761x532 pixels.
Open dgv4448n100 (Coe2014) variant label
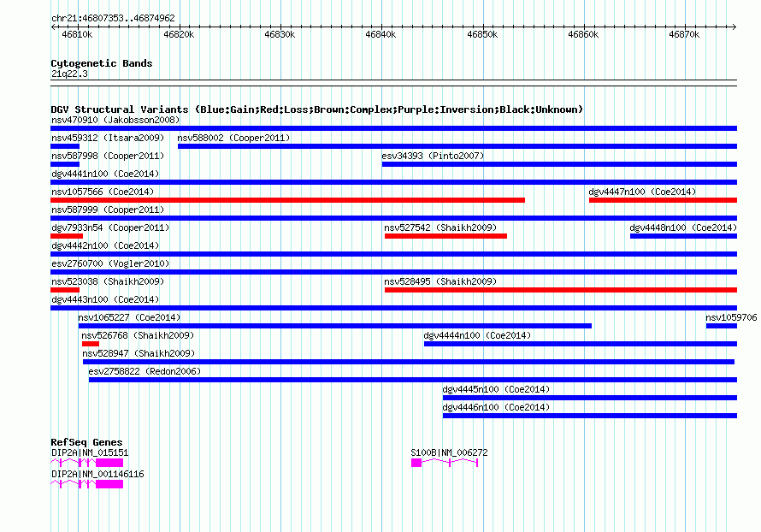[683, 228]
